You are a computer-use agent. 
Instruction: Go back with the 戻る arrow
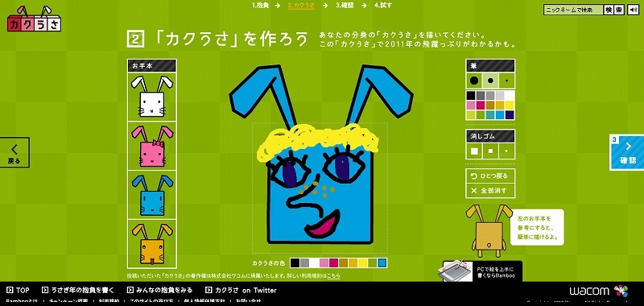[x=14, y=152]
